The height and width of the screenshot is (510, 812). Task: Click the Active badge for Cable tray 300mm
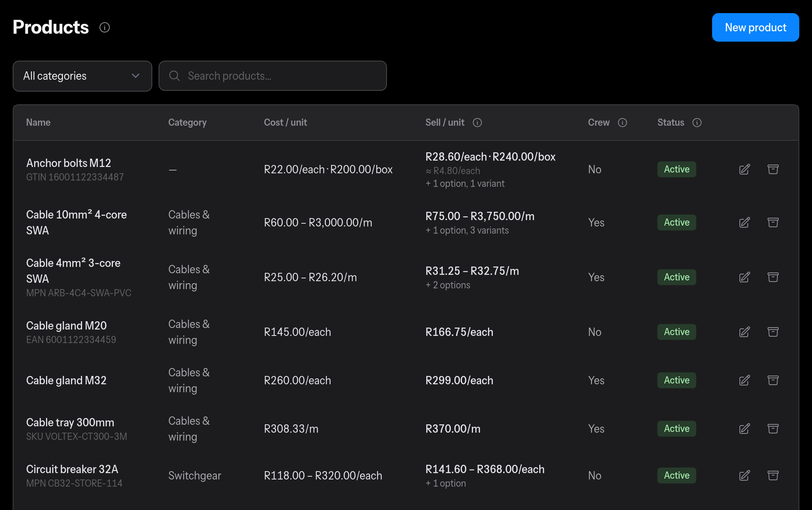tap(676, 429)
